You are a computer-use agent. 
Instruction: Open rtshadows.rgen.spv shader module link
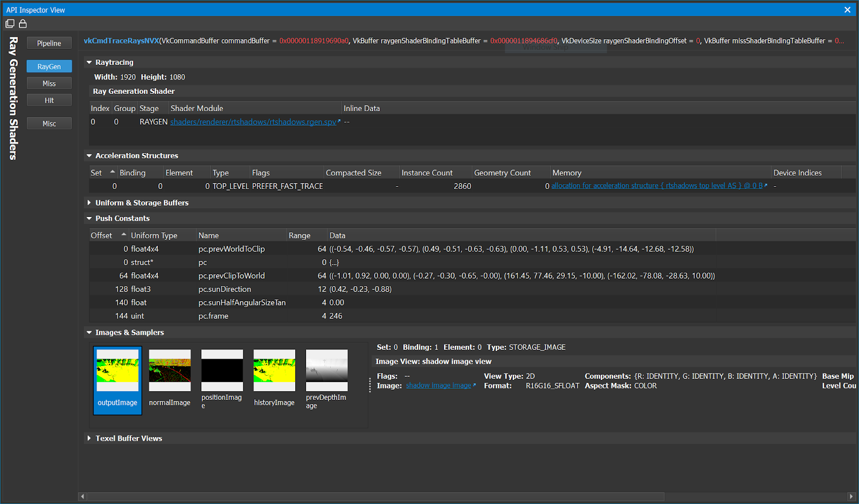253,122
